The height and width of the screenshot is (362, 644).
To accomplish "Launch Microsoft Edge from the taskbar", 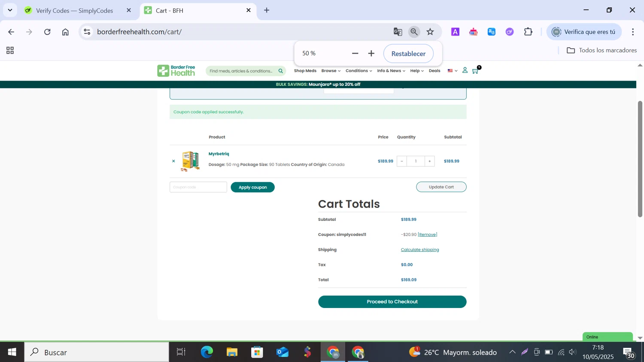I will click(x=207, y=352).
